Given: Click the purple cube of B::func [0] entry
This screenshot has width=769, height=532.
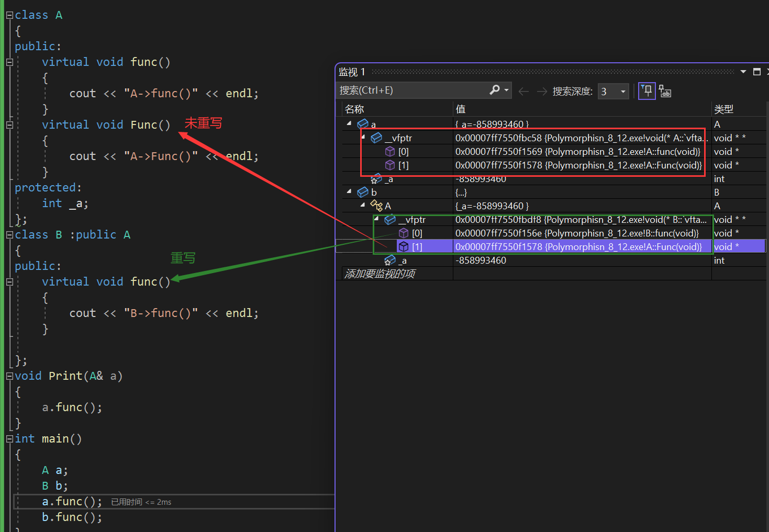Looking at the screenshot, I should (x=404, y=233).
